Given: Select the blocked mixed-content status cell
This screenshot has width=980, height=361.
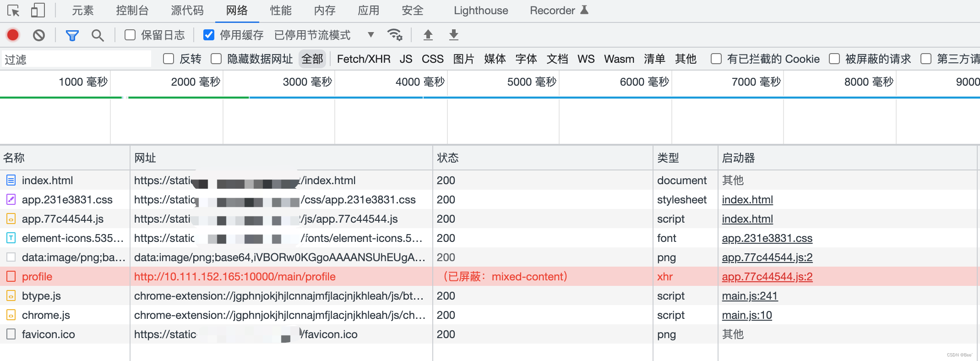Looking at the screenshot, I should pyautogui.click(x=543, y=276).
